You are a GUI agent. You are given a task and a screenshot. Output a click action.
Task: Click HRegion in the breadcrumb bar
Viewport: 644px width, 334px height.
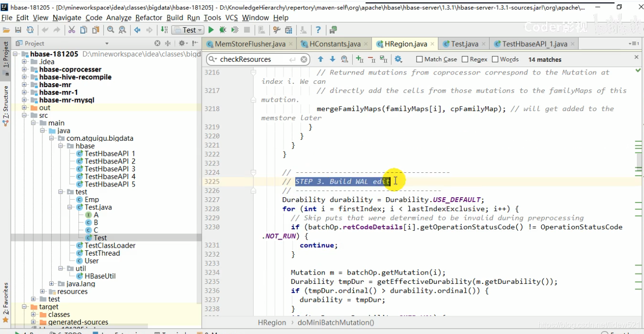coord(272,322)
